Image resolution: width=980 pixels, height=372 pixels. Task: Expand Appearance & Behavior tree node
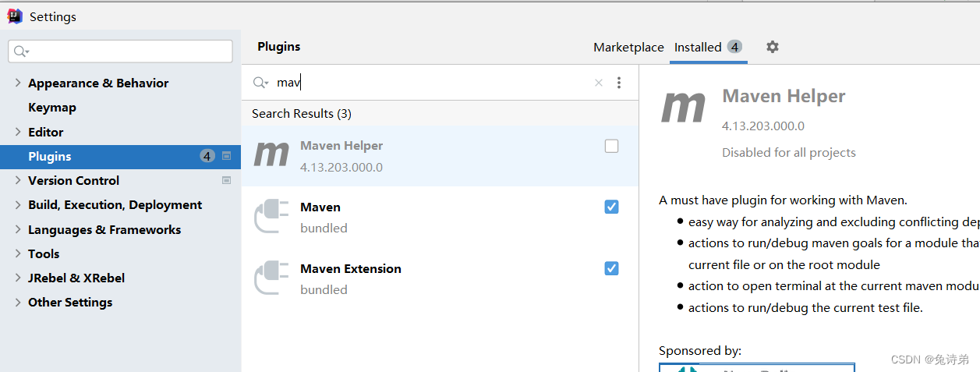[x=18, y=83]
